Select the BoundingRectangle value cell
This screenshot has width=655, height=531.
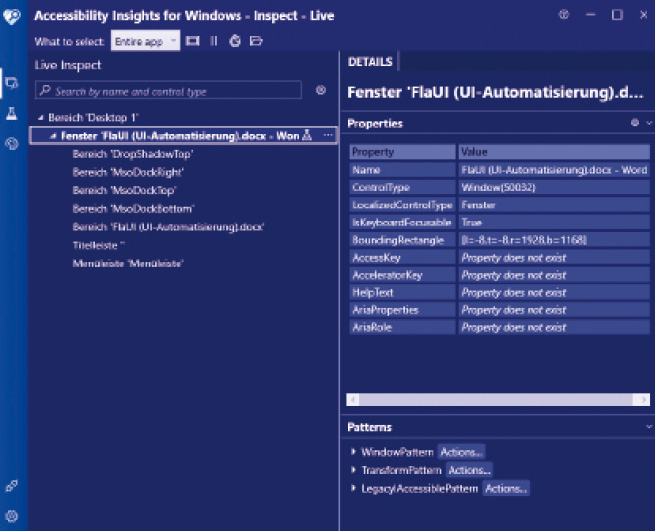point(554,240)
